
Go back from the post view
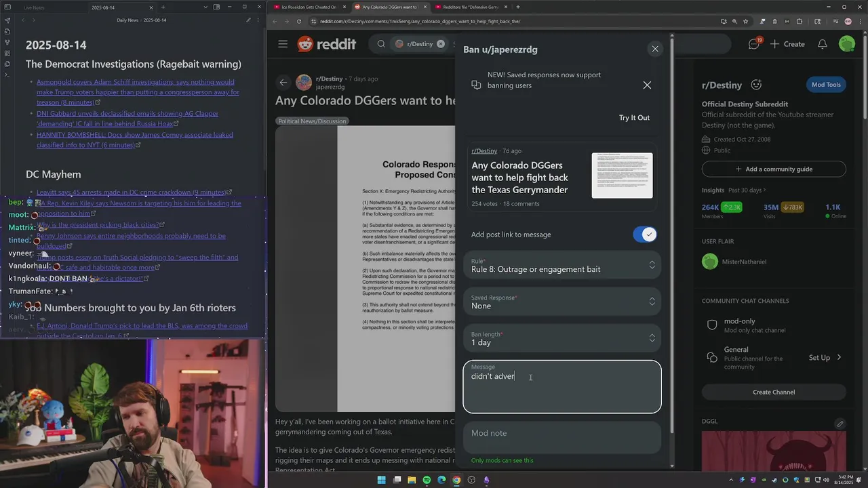pyautogui.click(x=283, y=83)
